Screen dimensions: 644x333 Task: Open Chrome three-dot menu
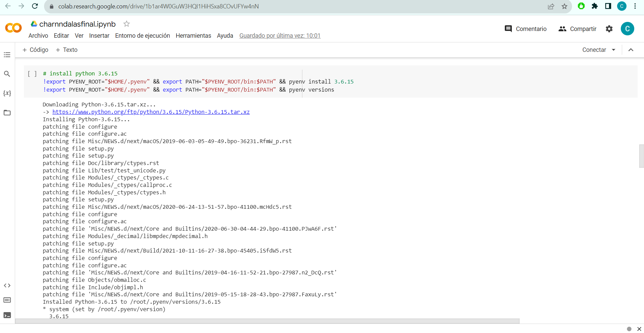click(635, 6)
